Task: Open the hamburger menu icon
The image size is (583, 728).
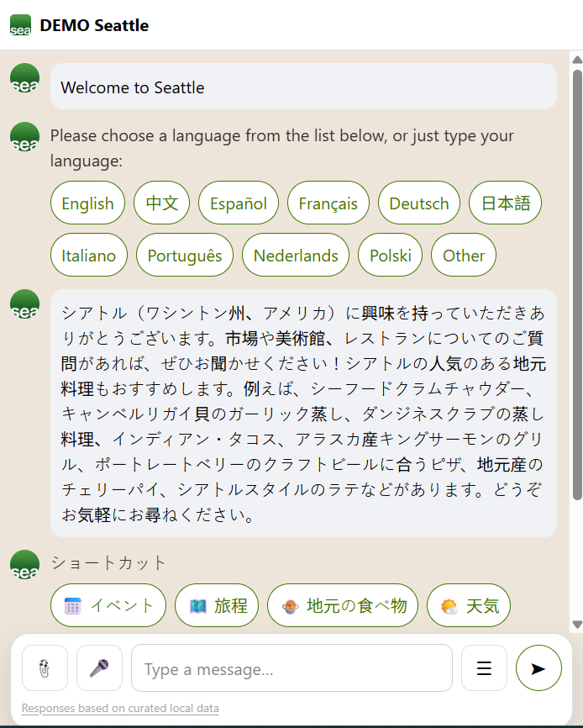Action: point(484,668)
